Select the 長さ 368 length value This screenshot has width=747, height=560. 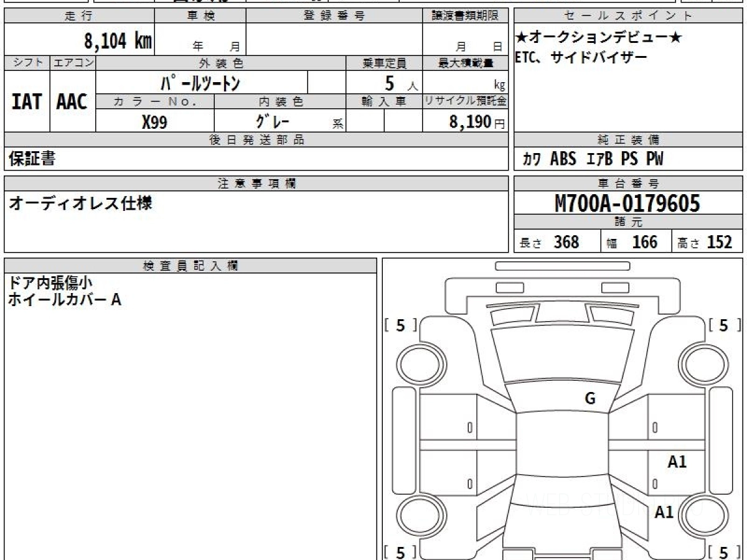click(550, 242)
